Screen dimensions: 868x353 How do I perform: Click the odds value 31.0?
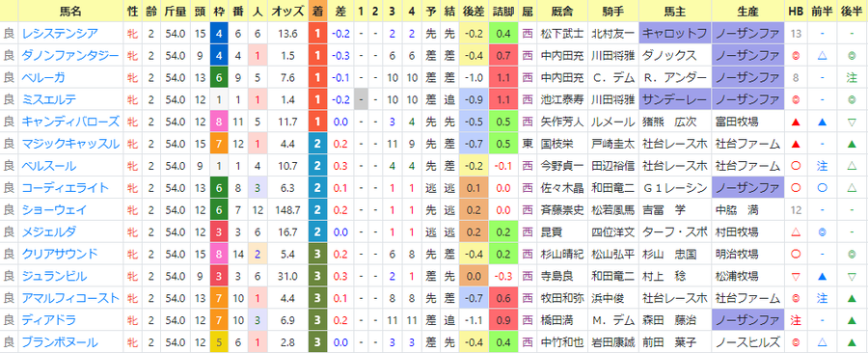(287, 276)
